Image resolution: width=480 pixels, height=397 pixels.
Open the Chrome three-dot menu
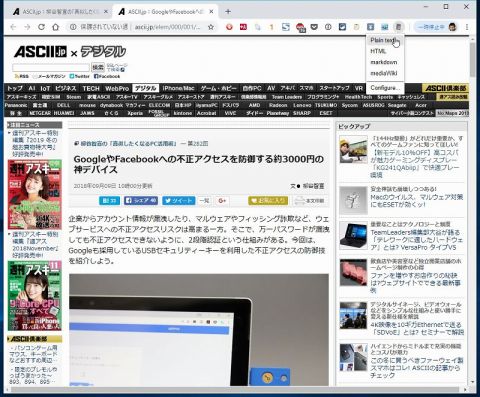(467, 27)
